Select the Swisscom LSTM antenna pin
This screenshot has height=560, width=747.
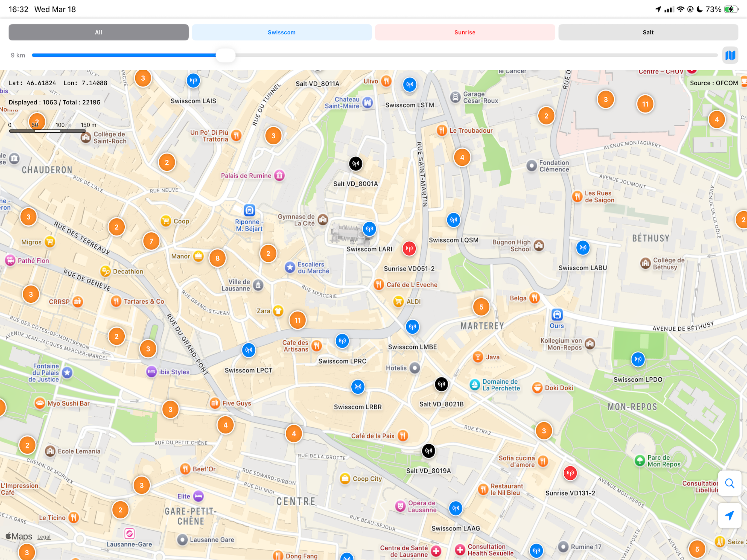click(x=410, y=84)
